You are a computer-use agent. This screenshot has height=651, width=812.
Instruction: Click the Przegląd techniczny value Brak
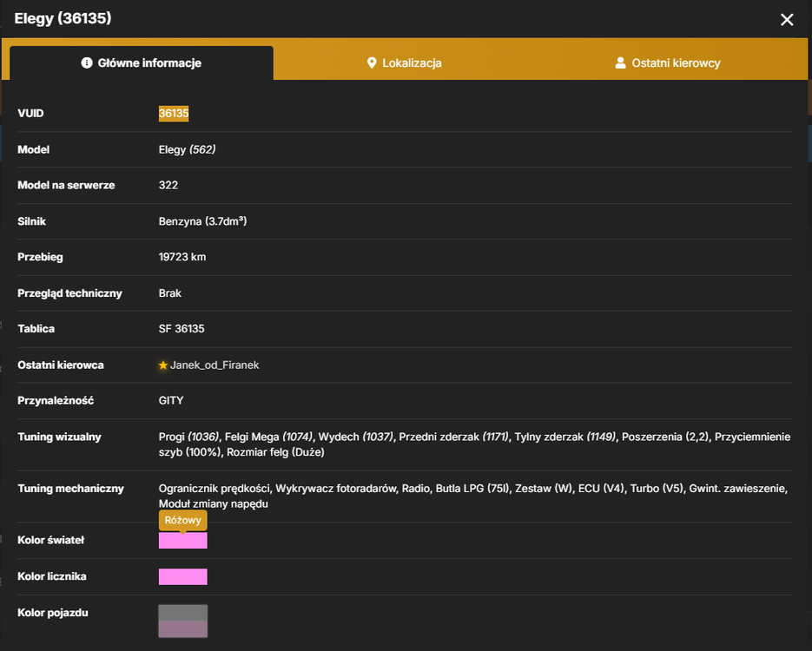(x=170, y=293)
